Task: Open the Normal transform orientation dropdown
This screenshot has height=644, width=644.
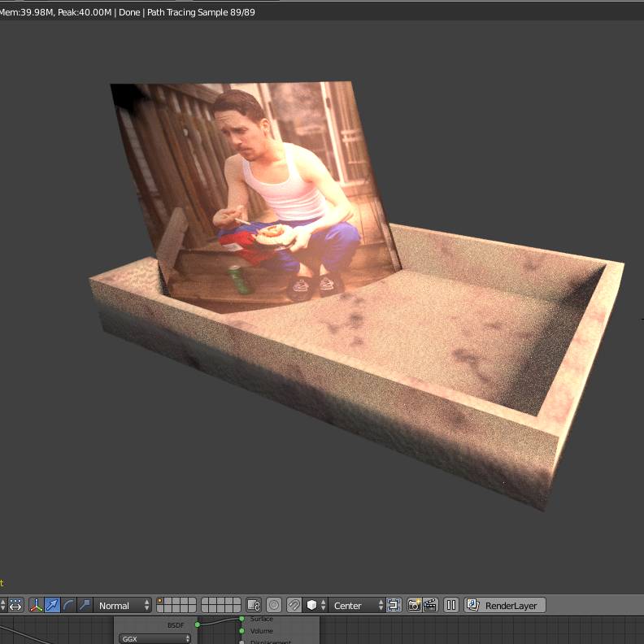Action: pos(123,606)
